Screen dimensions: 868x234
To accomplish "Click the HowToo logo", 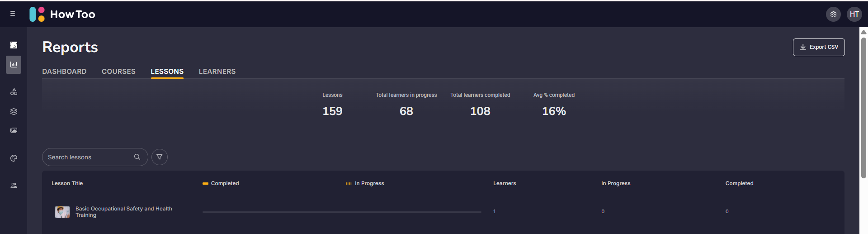I will tap(62, 14).
